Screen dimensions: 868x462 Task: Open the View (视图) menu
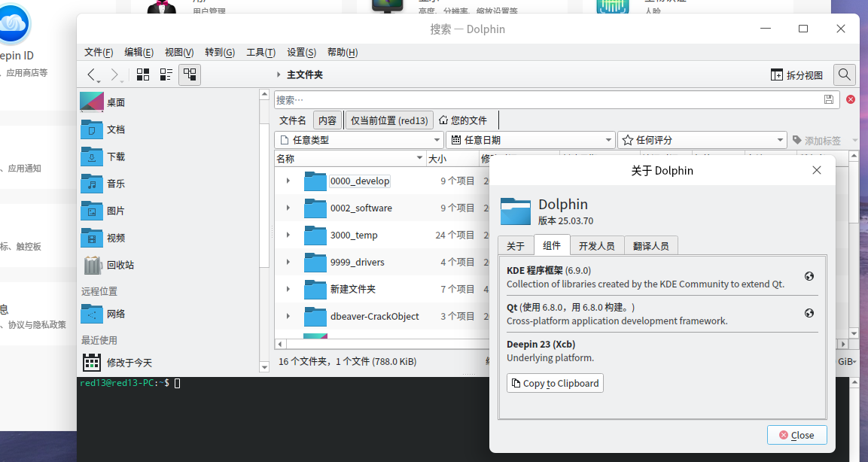point(179,52)
